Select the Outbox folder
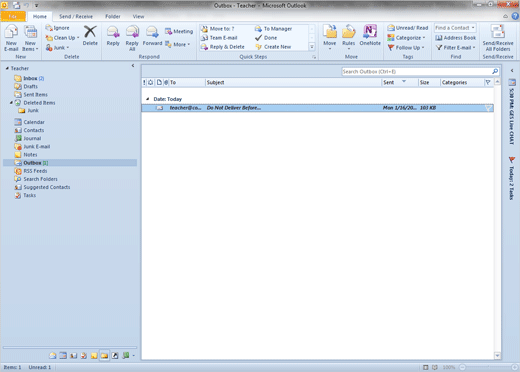 click(70, 163)
